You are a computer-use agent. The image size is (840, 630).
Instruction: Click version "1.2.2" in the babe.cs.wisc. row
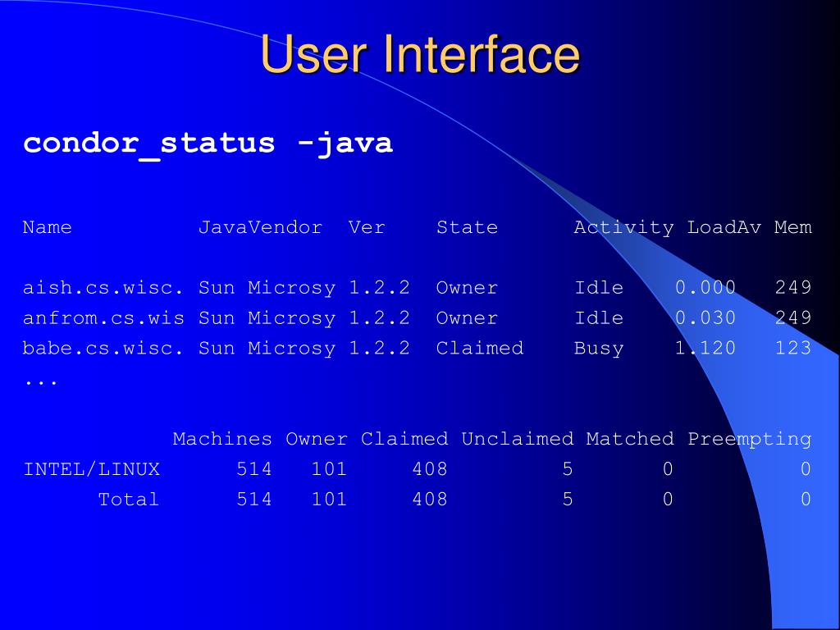point(379,348)
